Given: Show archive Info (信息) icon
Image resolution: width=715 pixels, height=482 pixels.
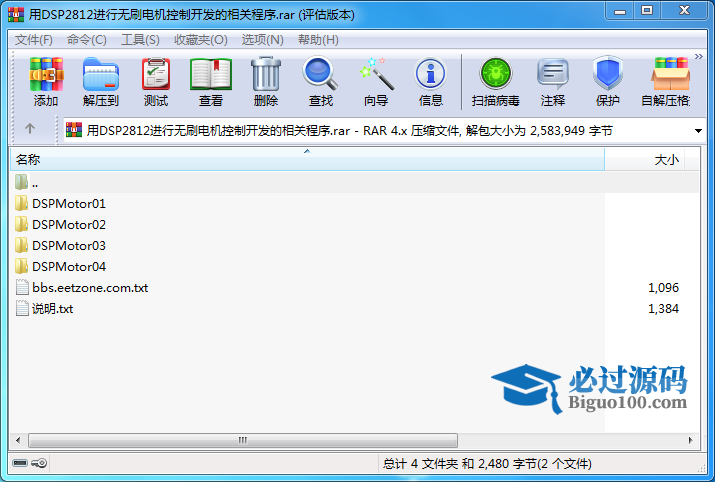Looking at the screenshot, I should 430,74.
